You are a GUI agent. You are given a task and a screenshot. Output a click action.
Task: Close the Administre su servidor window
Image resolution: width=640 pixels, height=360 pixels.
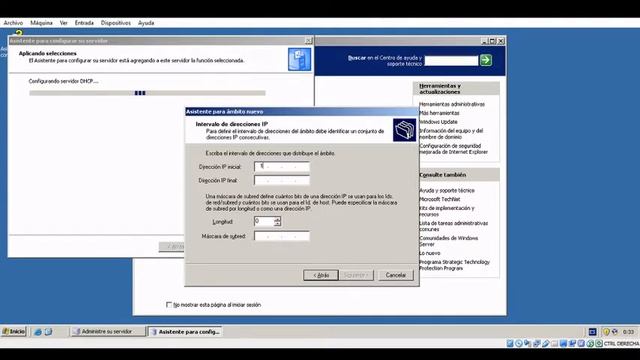coord(501,41)
